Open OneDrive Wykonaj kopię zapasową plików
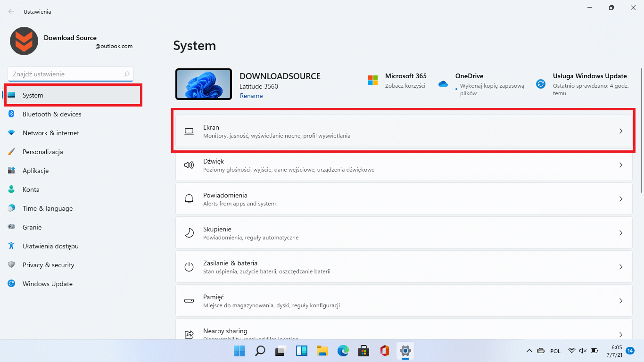The height and width of the screenshot is (362, 644). [492, 90]
